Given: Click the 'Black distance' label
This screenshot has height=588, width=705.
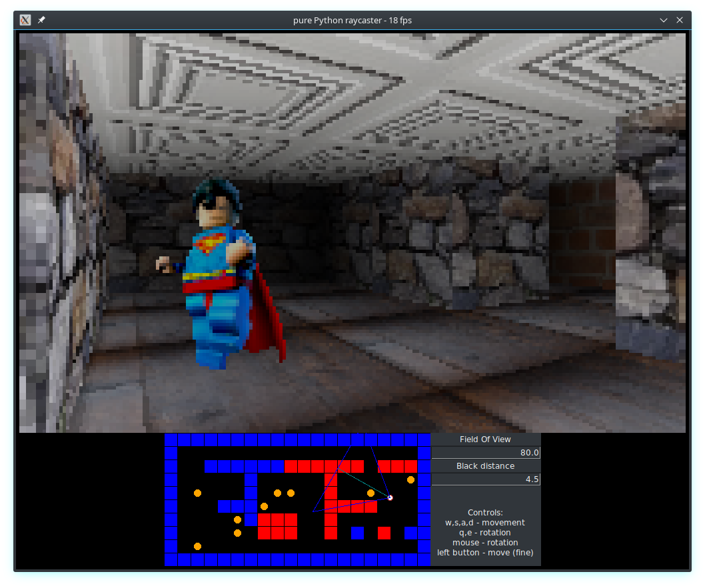Looking at the screenshot, I should click(485, 466).
